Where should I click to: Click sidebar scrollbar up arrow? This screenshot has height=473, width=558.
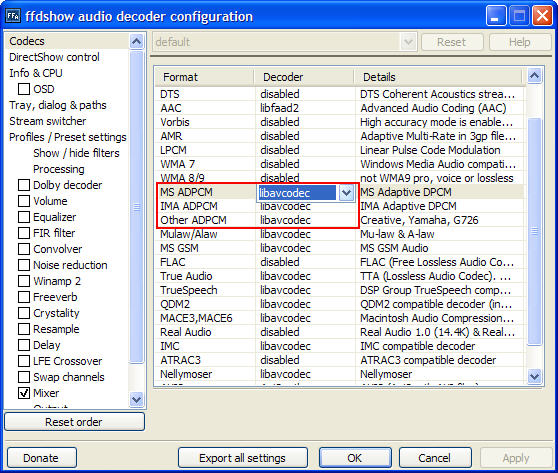[x=137, y=42]
